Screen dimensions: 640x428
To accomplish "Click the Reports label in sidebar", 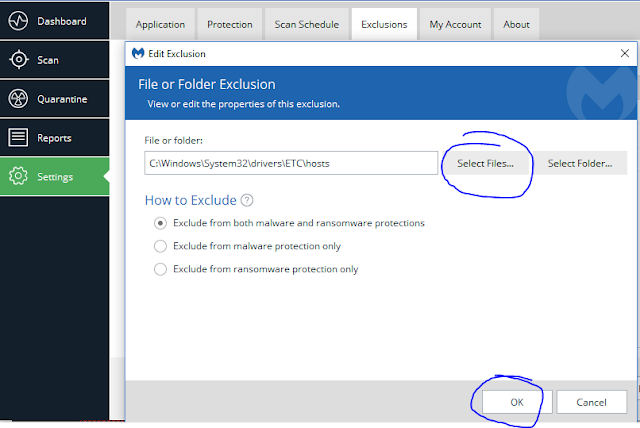I will [54, 138].
